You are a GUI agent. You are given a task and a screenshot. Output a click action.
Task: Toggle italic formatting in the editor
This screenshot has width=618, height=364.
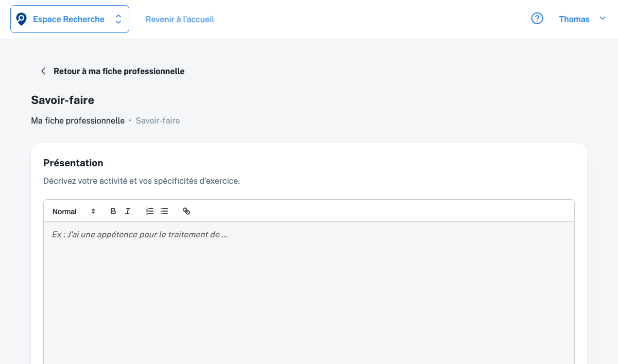128,211
